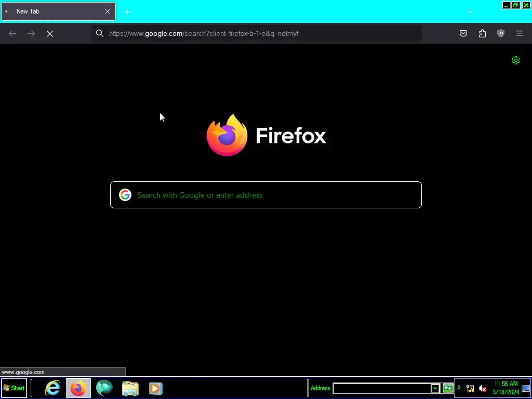Click the muted volume speaker tray icon

483,389
